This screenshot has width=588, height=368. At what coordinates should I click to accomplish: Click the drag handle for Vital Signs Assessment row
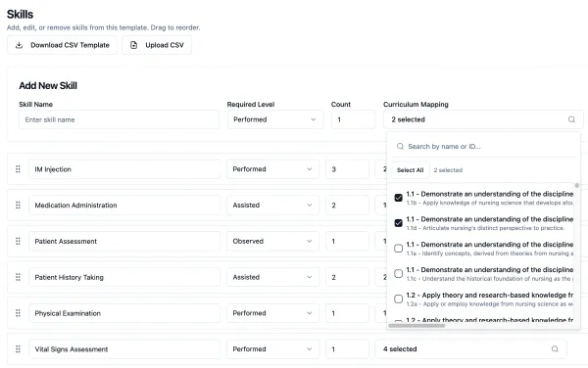pos(18,348)
